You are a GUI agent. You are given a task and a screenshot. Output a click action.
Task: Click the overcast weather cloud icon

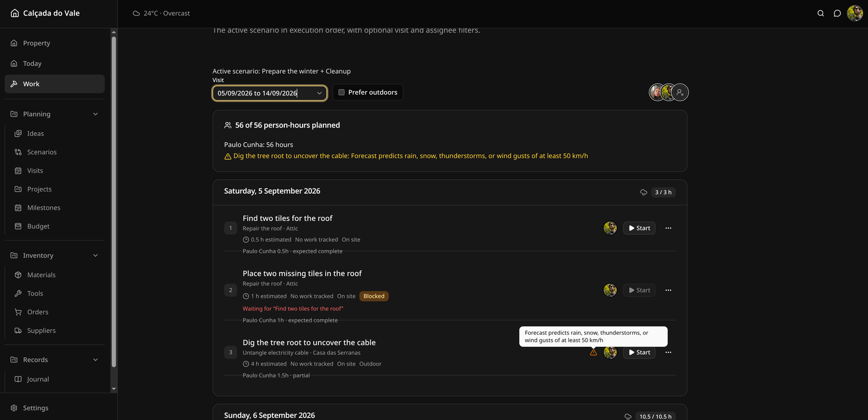click(x=136, y=14)
